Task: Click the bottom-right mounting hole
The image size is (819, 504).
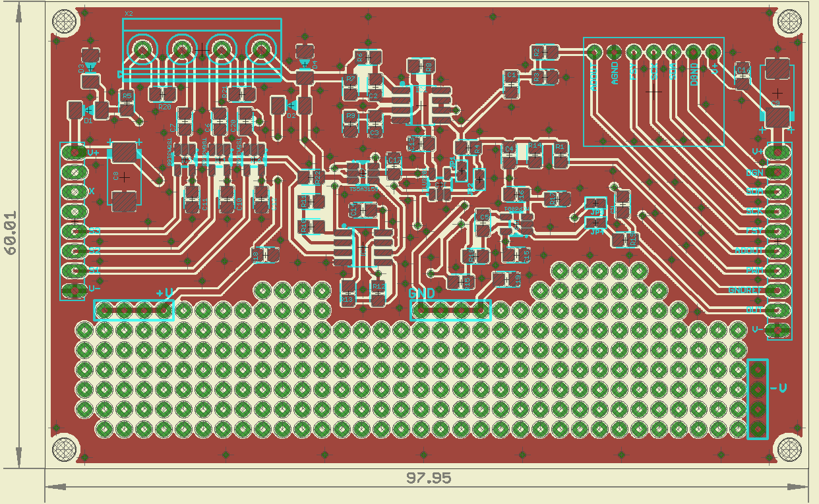Action: tap(789, 450)
